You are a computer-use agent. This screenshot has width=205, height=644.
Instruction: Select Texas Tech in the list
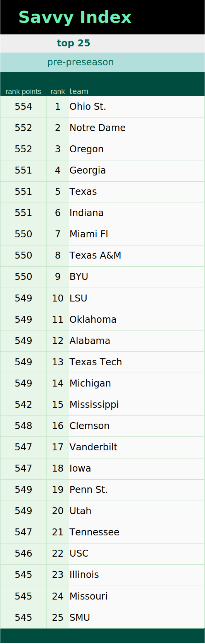[96, 362]
